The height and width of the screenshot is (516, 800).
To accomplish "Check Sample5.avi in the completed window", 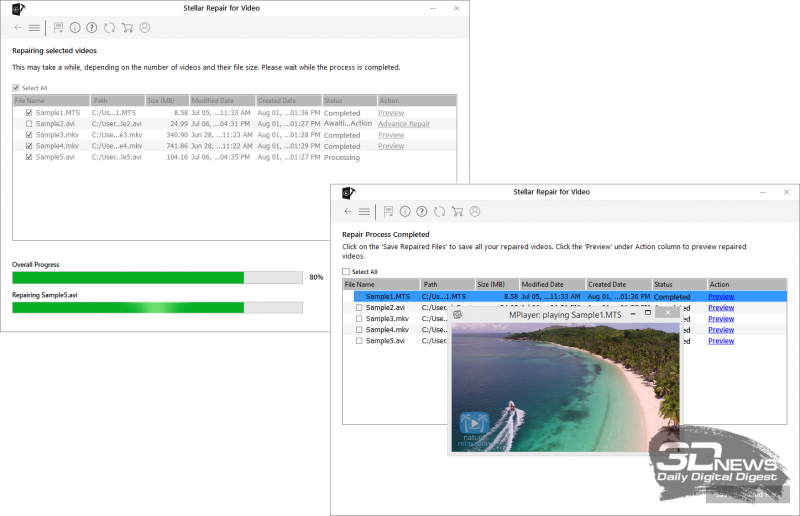I will (359, 341).
